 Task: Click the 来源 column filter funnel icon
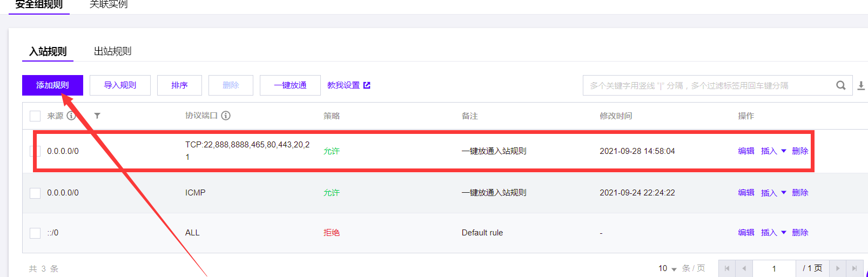(97, 116)
